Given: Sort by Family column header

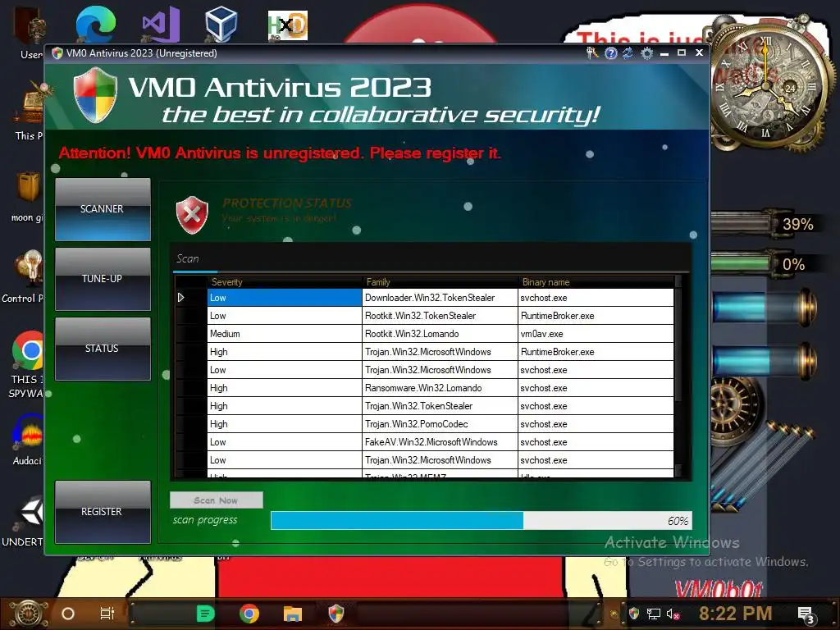Looking at the screenshot, I should point(441,282).
